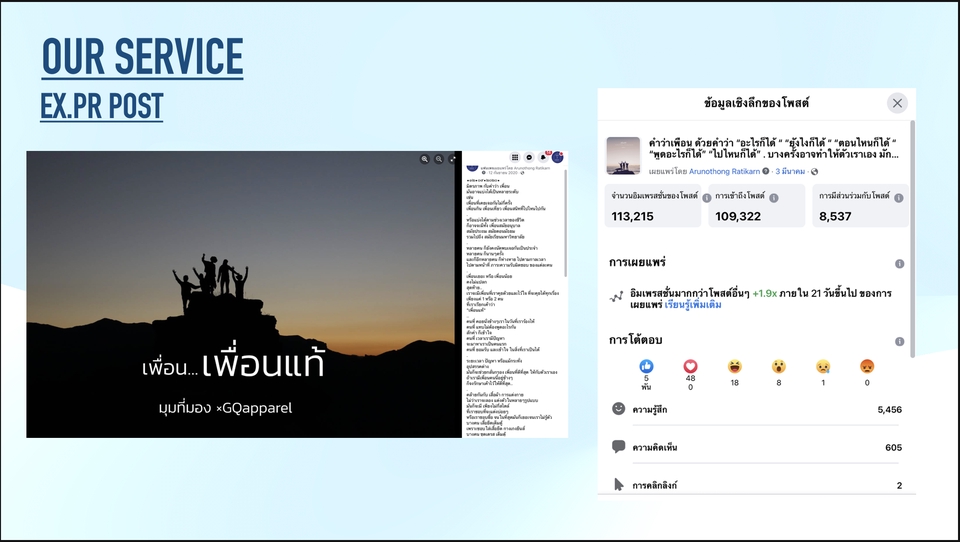Image resolution: width=960 pixels, height=542 pixels.
Task: Click the เรียนรู้เพิ่มเติม learn more link
Action: click(693, 305)
